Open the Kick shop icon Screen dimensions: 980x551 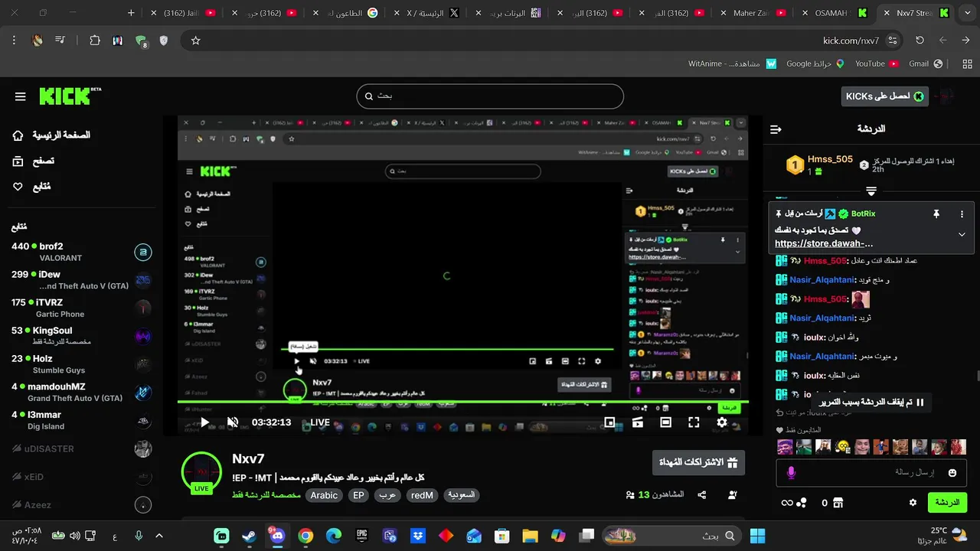click(x=838, y=503)
